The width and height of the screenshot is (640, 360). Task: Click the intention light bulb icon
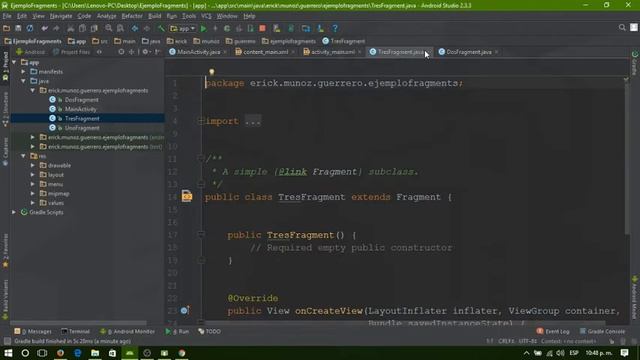211,72
